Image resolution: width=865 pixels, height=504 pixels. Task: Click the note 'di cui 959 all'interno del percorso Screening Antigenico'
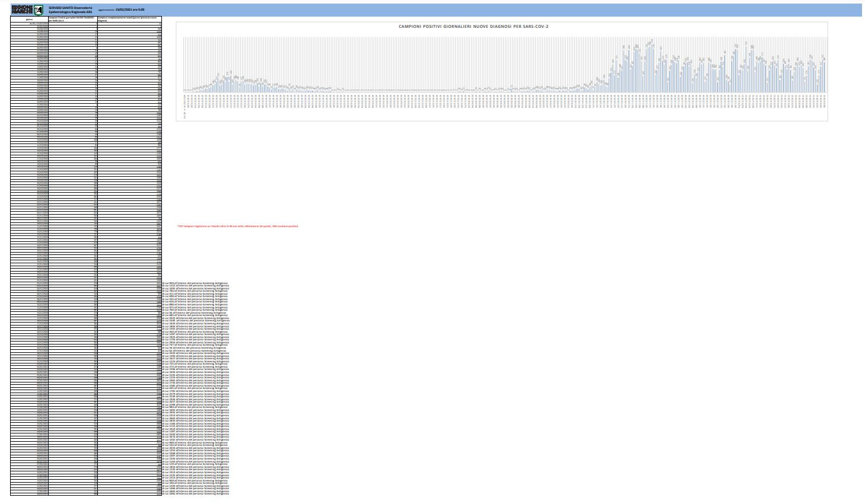(195, 283)
